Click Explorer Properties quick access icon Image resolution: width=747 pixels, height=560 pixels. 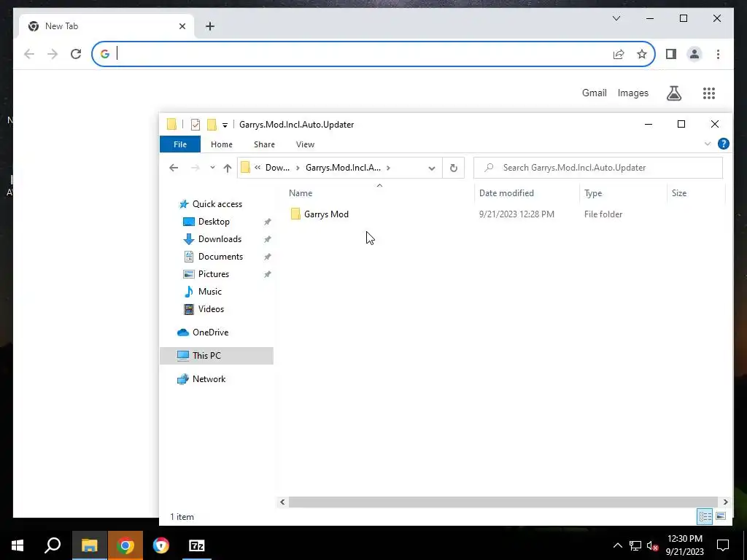pos(196,124)
